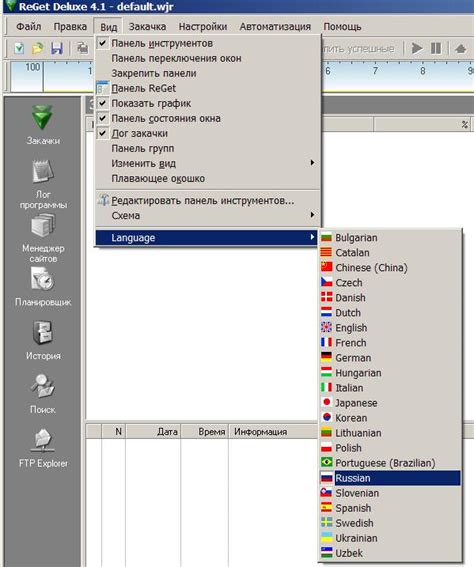Image resolution: width=474 pixels, height=567 pixels.
Task: Sort log by Информация column header
Action: pos(273,431)
